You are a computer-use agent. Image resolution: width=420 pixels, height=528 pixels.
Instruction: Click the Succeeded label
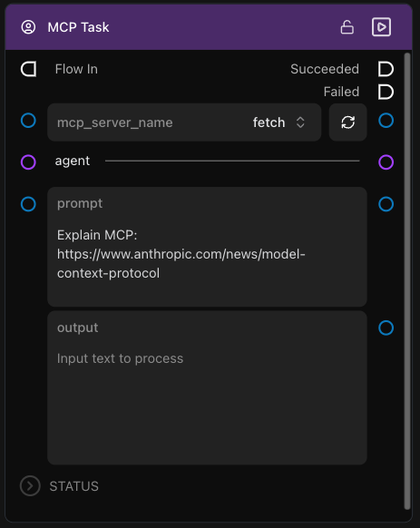click(325, 69)
